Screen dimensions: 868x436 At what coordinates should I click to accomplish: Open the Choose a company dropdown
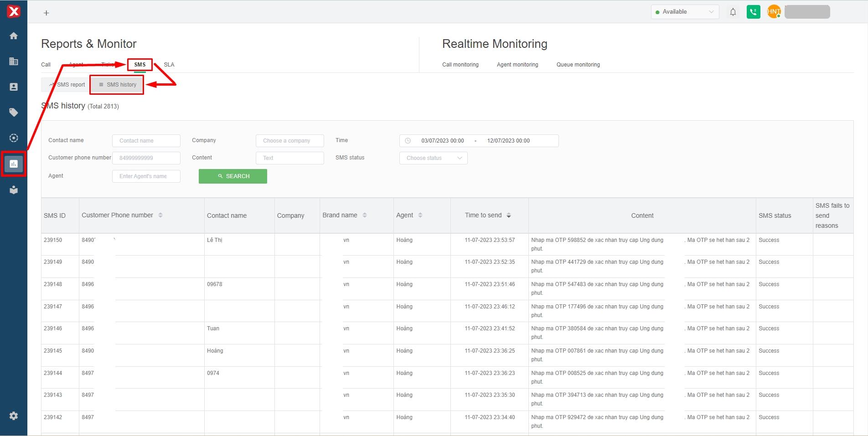289,141
